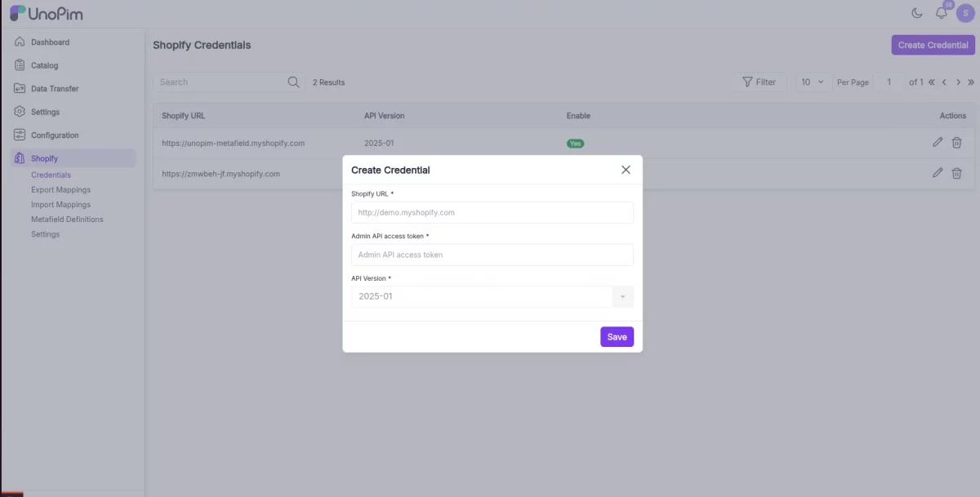Viewport: 980px width, 497px height.
Task: Open the Filter options
Action: [760, 82]
